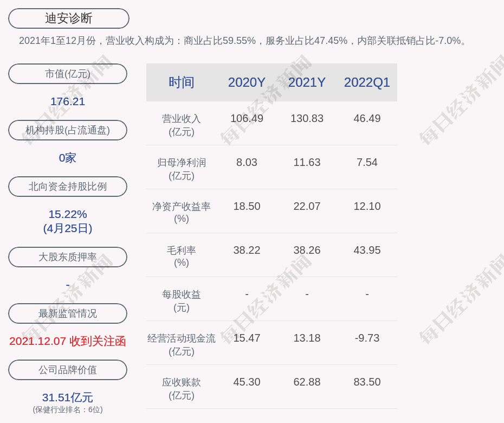Switch to the 2021Y column header
Image resolution: width=504 pixels, height=423 pixels.
point(307,82)
